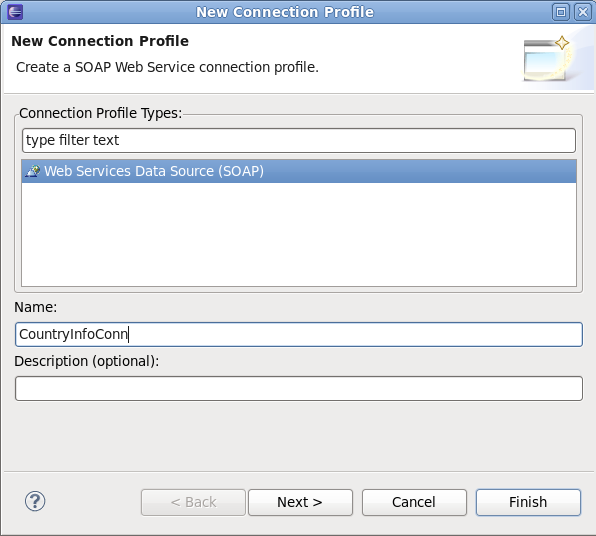
Task: Select Web Services Data Source (SOAP)
Action: [299, 171]
